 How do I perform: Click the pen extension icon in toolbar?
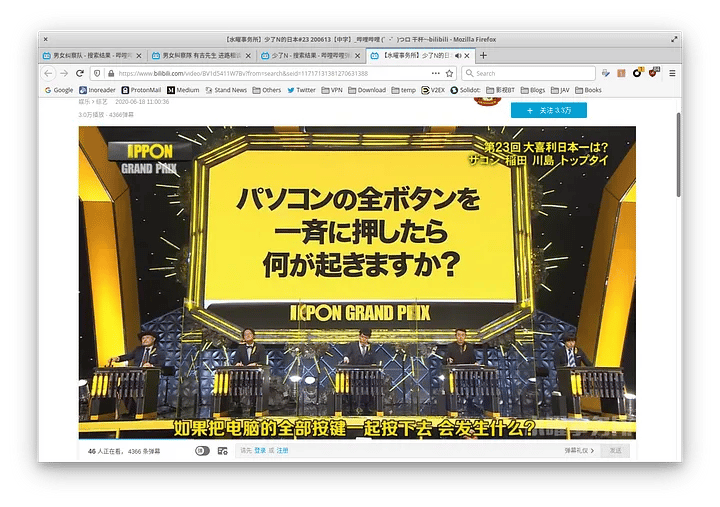[x=606, y=73]
